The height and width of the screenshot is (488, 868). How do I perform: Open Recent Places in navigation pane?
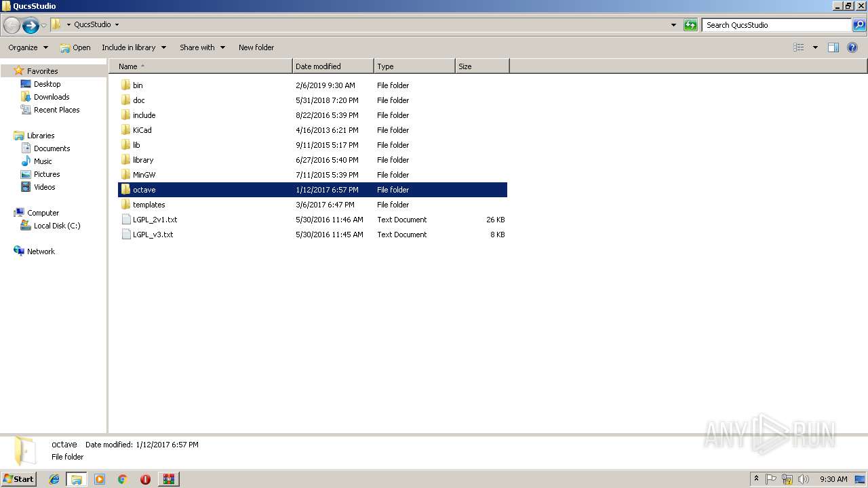click(56, 110)
